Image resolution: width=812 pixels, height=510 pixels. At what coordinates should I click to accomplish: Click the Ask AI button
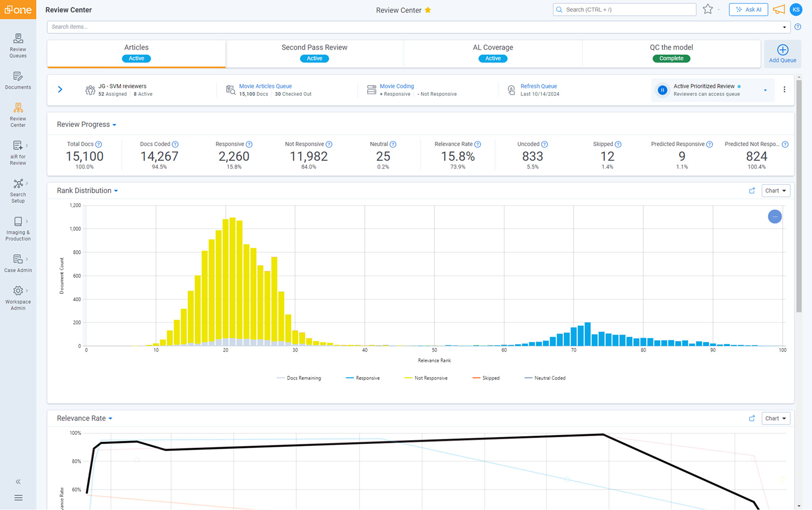click(x=748, y=9)
